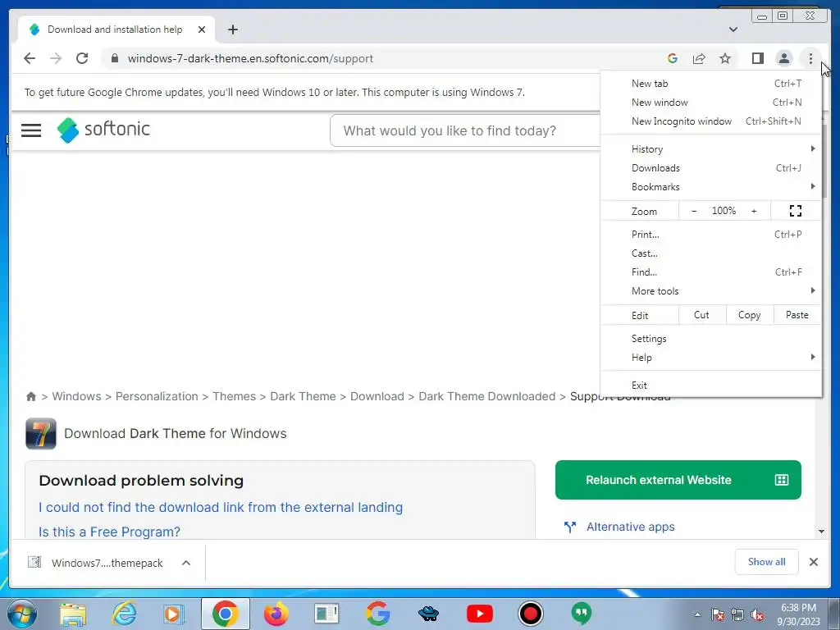Go back using the browser back arrow

[30, 58]
